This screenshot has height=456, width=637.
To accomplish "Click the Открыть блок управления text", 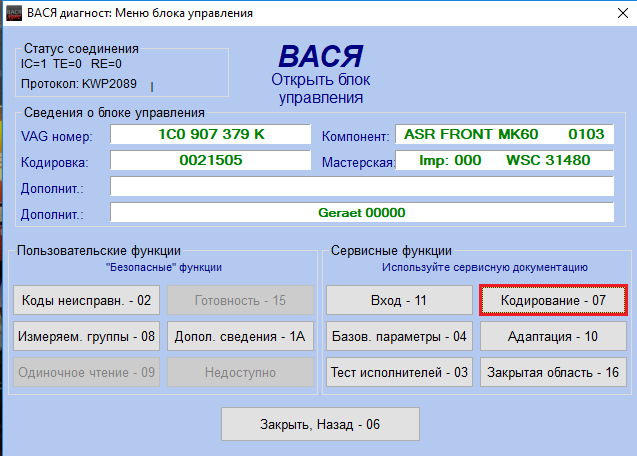I will pos(321,89).
